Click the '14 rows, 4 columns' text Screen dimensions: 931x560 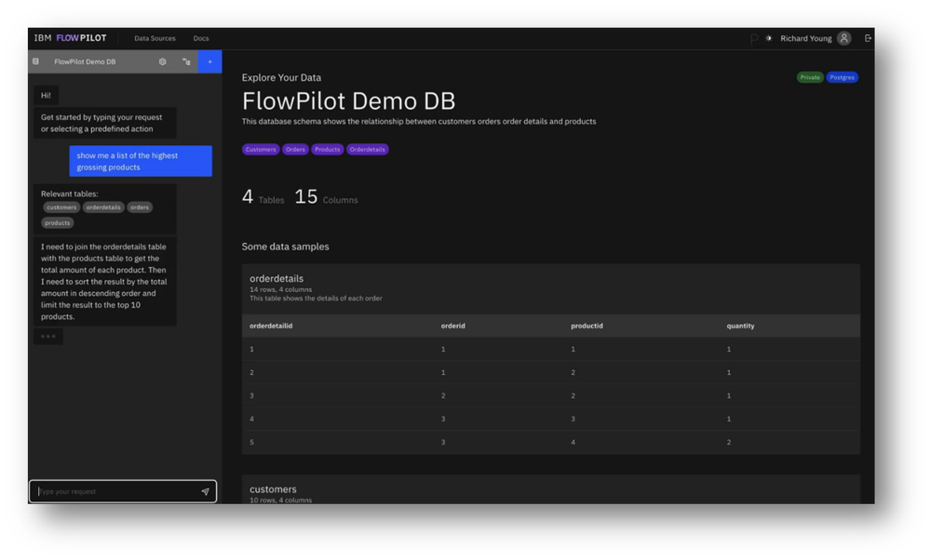tap(281, 289)
